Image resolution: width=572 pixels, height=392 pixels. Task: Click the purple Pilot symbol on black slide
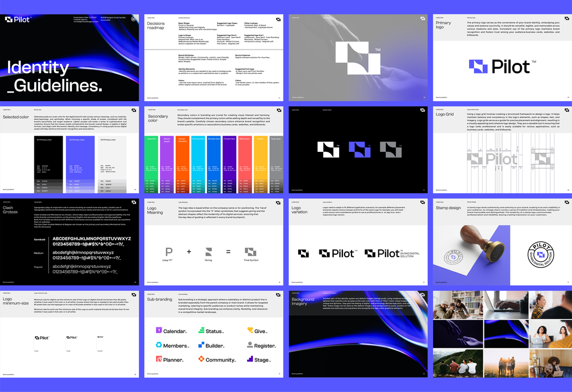point(360,150)
